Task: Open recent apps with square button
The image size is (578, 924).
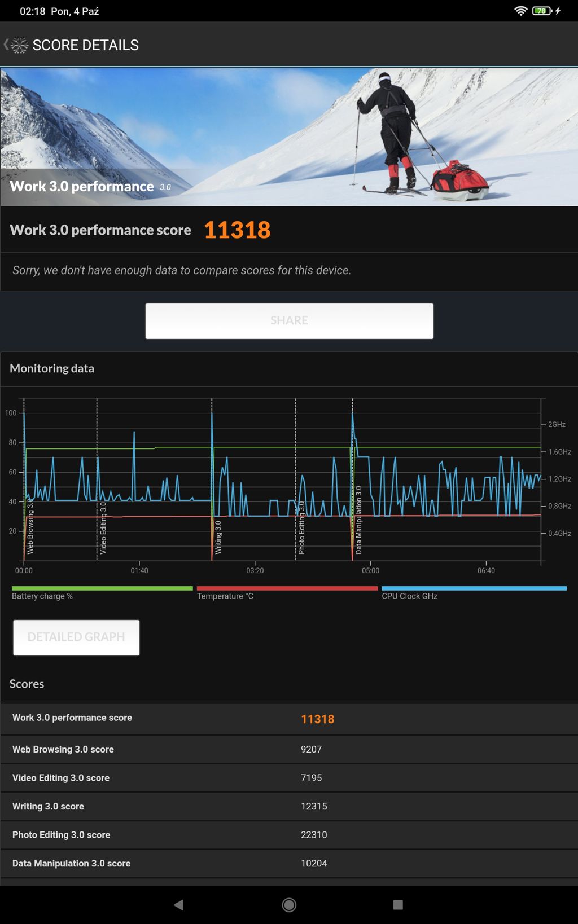Action: (x=398, y=905)
